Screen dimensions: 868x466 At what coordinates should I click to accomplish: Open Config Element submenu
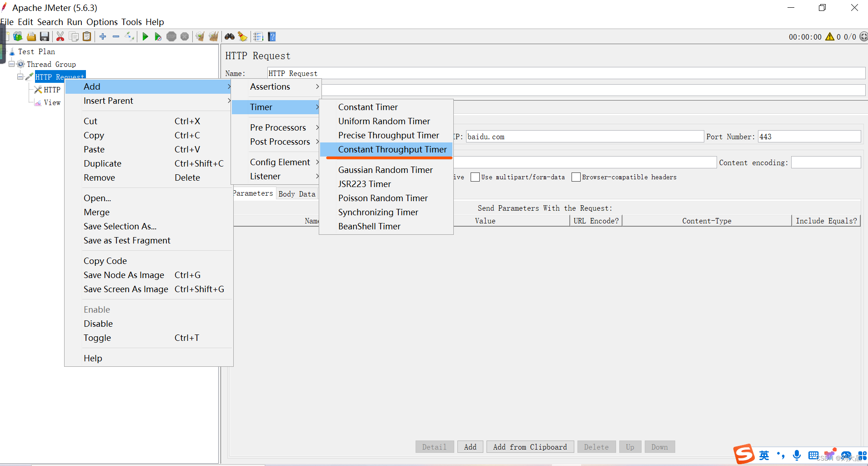click(276, 162)
